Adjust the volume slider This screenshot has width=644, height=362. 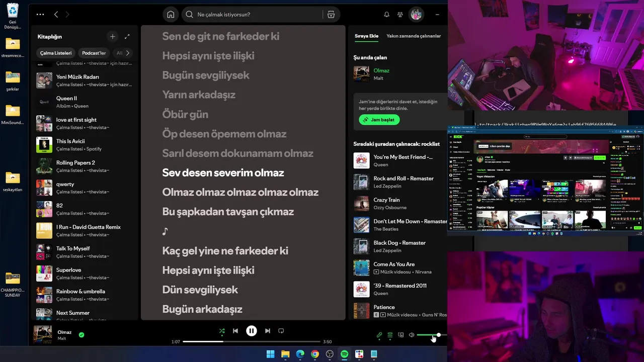432,335
